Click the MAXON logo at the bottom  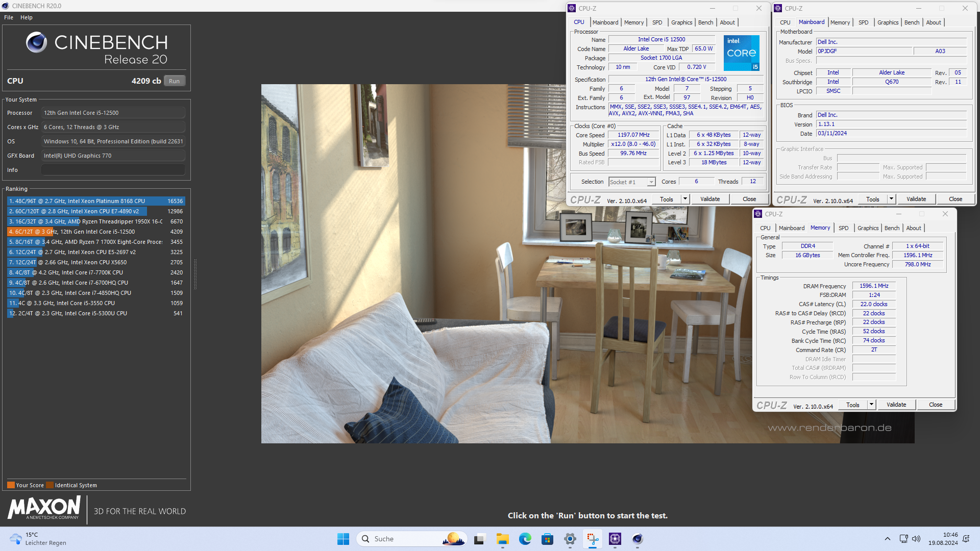click(44, 508)
